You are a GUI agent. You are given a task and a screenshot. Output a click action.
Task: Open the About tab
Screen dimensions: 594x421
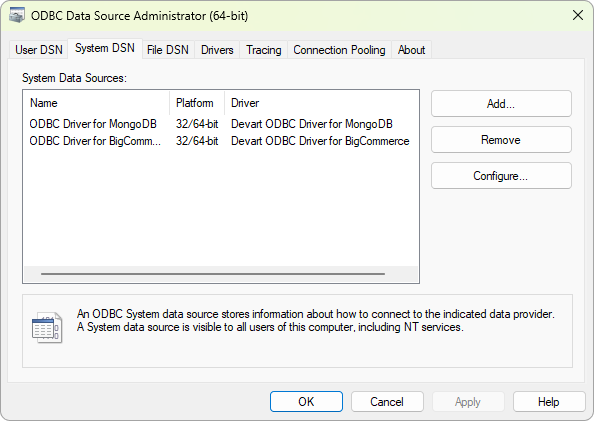[x=411, y=50]
